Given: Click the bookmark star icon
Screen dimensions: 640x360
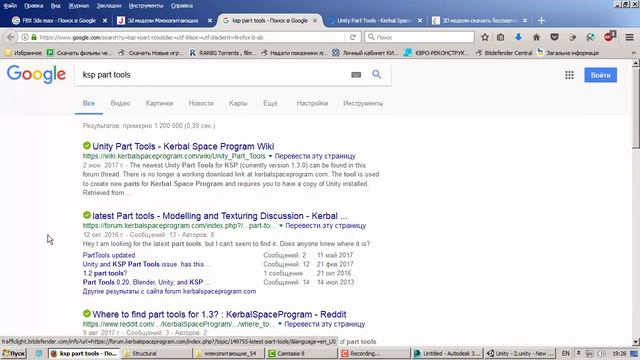Looking at the screenshot, I should (484, 37).
